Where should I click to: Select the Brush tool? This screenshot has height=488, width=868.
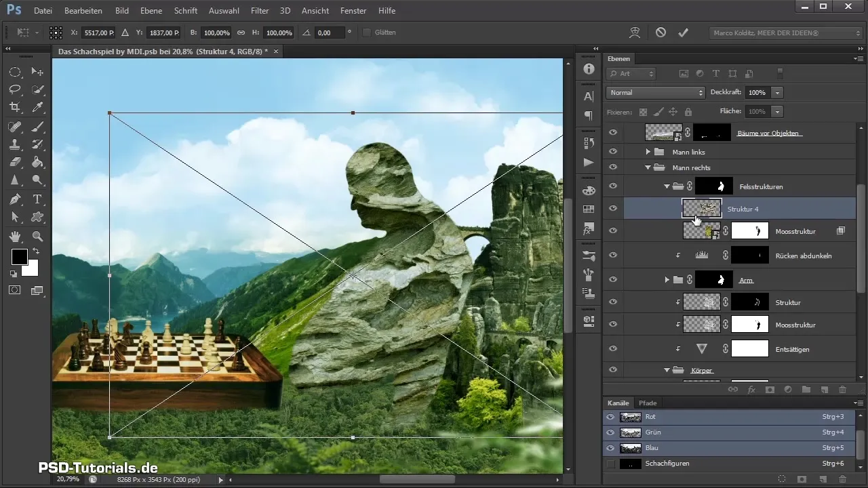point(37,126)
